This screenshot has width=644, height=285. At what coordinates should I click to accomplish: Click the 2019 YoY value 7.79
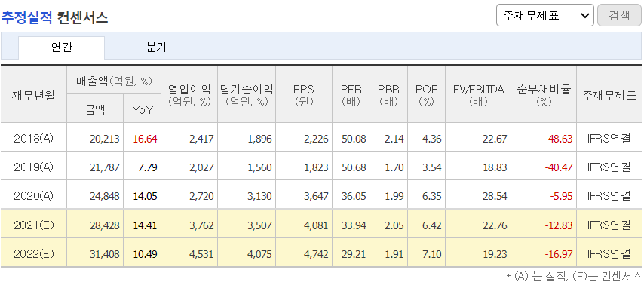(x=148, y=167)
